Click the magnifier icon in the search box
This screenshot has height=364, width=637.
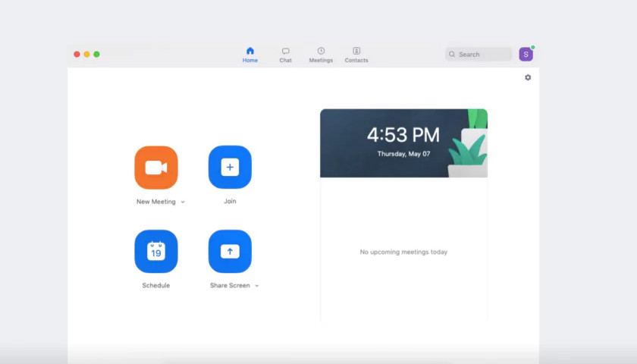coord(452,54)
